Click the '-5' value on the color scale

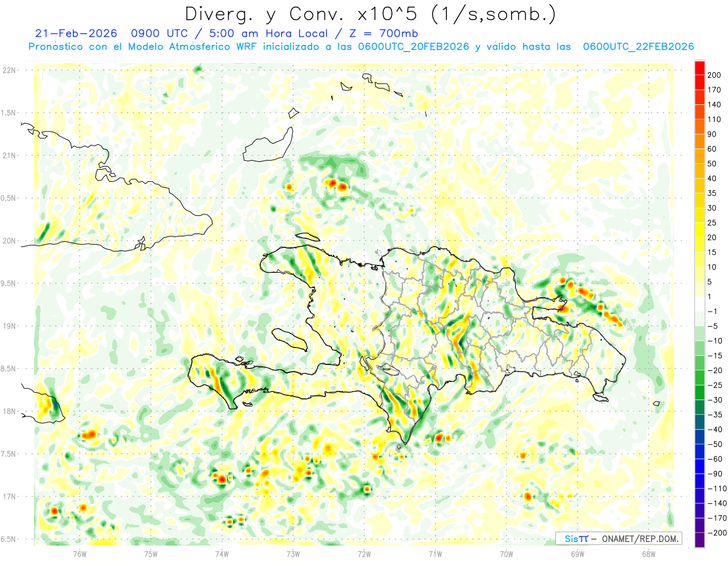[x=713, y=326]
